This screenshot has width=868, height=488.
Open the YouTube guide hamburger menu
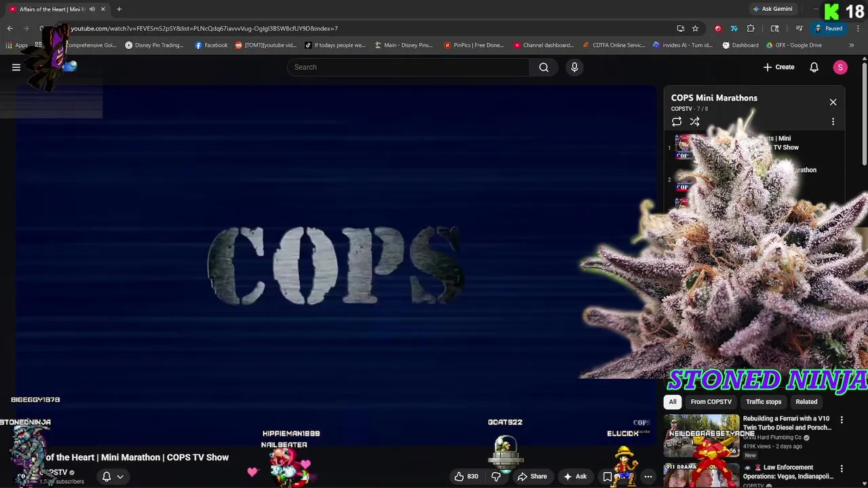pyautogui.click(x=16, y=67)
